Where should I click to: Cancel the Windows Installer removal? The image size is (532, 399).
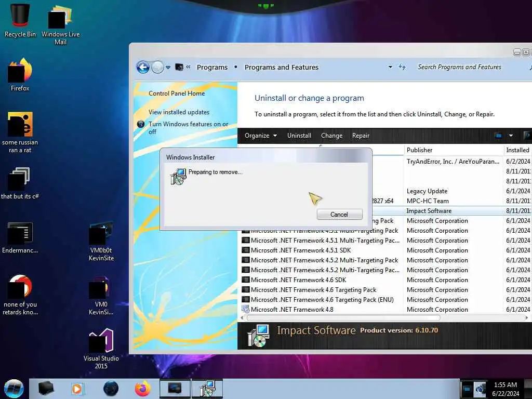pyautogui.click(x=339, y=215)
